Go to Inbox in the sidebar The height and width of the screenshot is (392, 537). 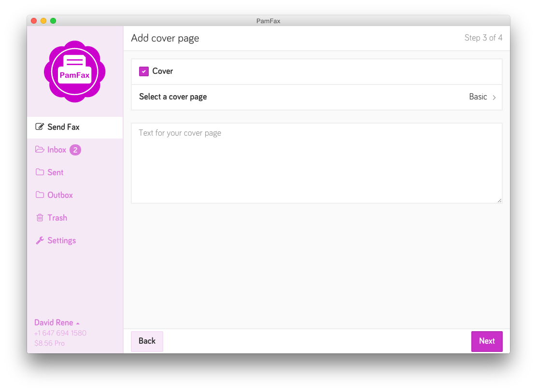(x=75, y=150)
